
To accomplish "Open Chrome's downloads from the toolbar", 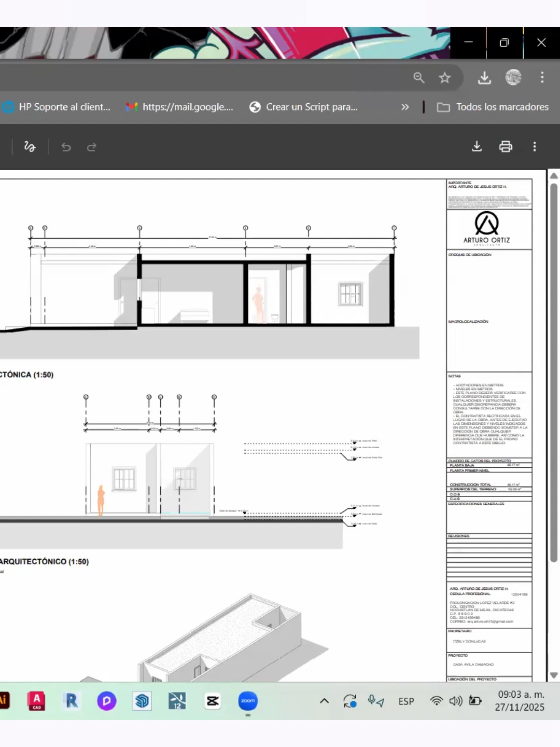I will (484, 77).
